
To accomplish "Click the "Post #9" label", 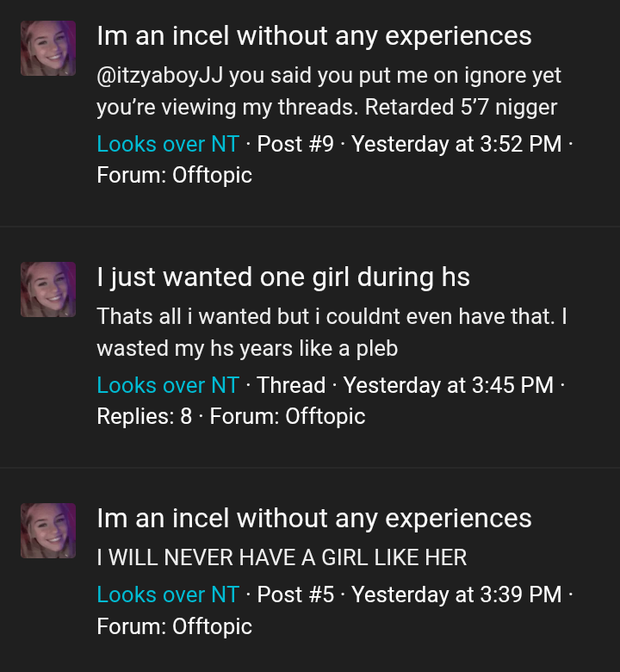I will tap(295, 144).
